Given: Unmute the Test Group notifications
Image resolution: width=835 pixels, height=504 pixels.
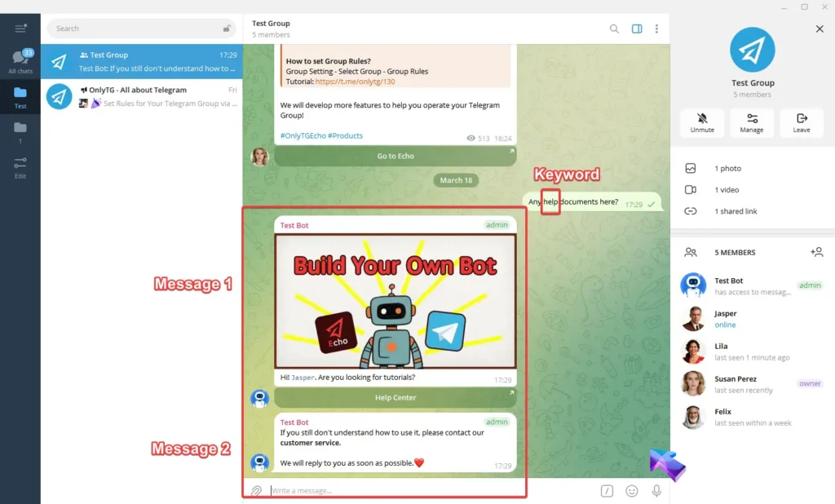Looking at the screenshot, I should [702, 122].
